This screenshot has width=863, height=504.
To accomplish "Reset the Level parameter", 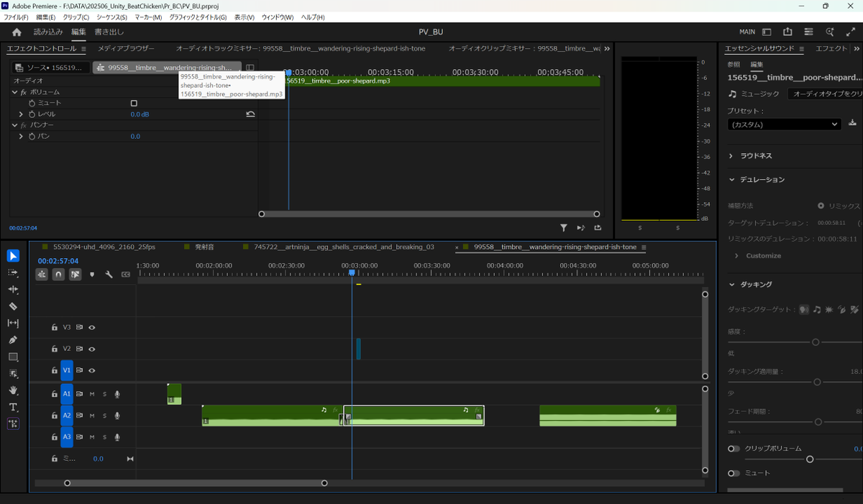I will [x=250, y=114].
